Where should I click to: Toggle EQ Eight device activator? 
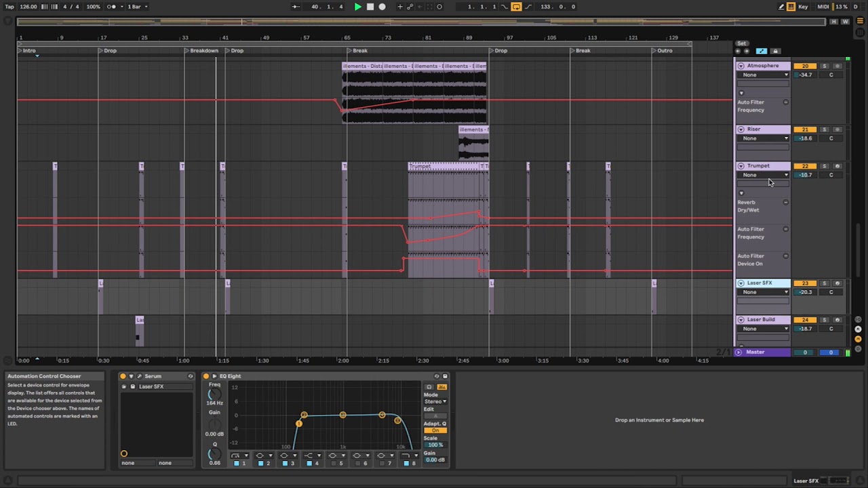(x=206, y=376)
